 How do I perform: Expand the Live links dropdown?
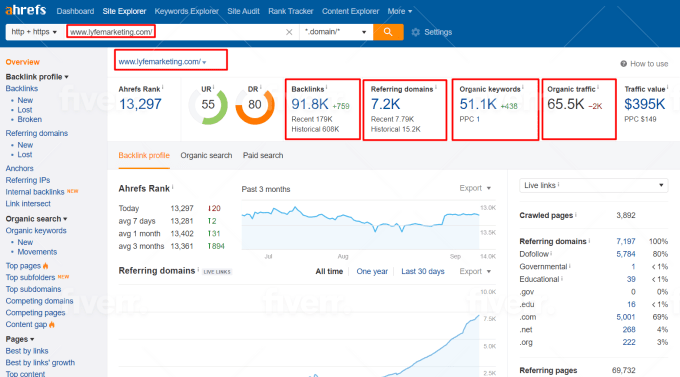[x=594, y=185]
